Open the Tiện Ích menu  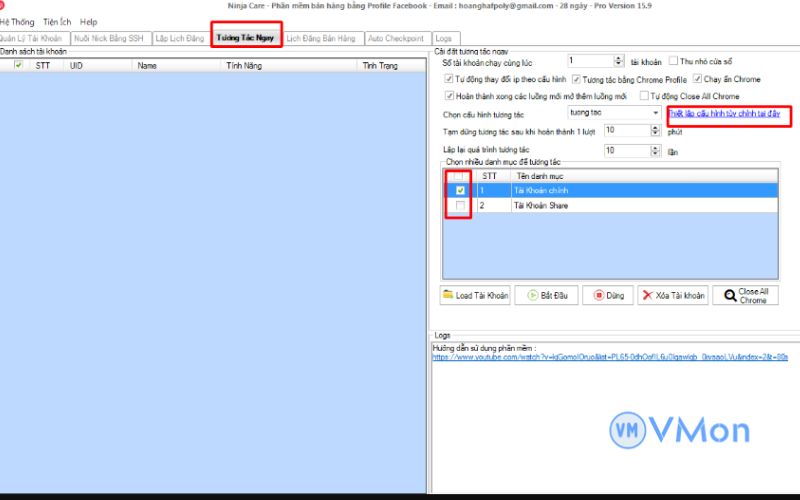coord(57,22)
